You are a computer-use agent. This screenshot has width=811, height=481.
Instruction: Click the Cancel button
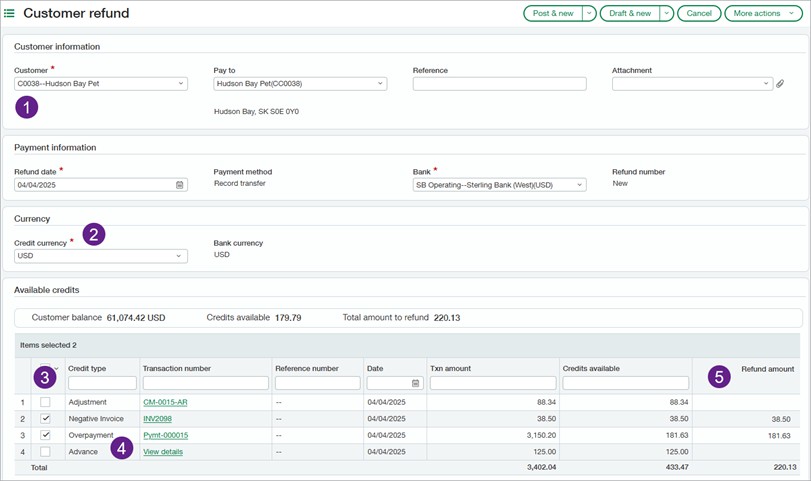coord(698,14)
